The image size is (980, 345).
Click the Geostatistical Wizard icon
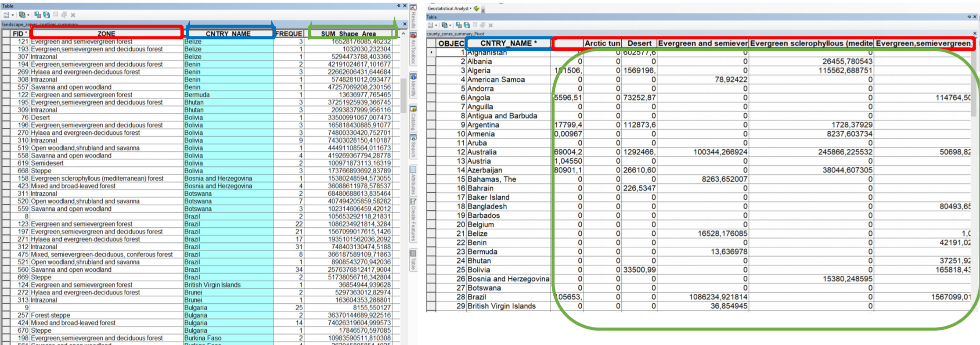click(x=476, y=8)
